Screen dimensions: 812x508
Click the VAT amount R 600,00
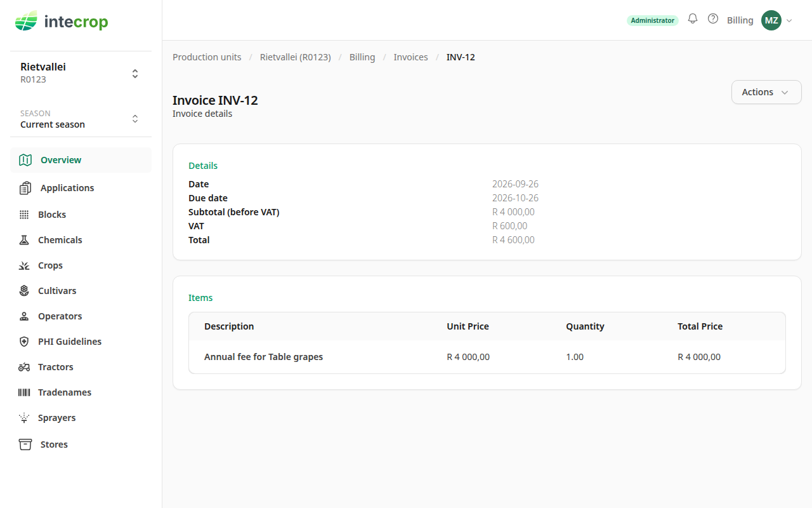point(509,226)
